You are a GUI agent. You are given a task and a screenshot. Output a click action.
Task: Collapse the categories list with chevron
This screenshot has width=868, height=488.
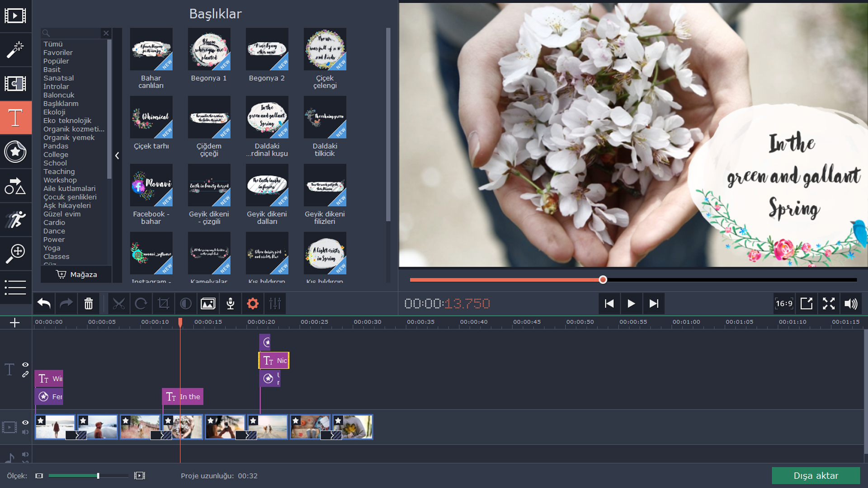click(x=117, y=155)
